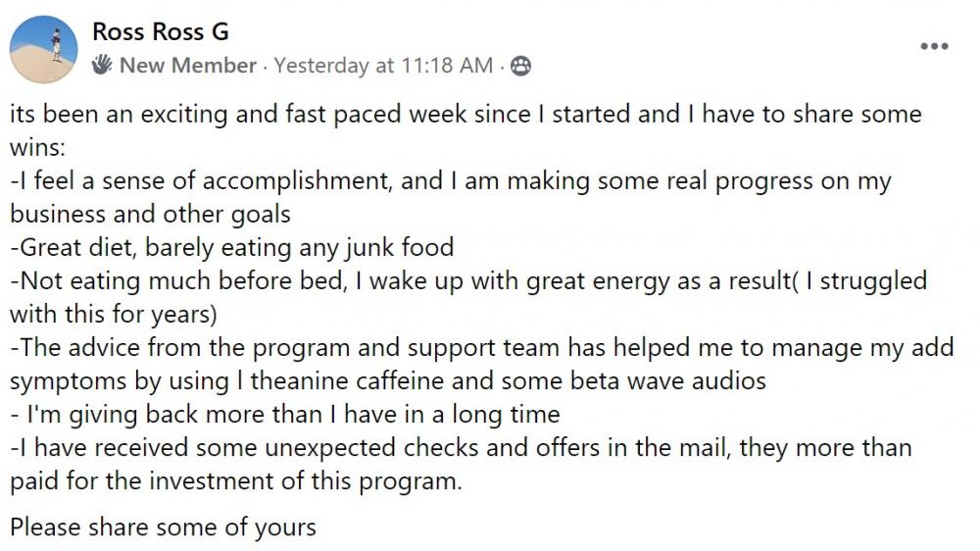
Task: Open Ross Ross G's profile picture
Action: click(44, 49)
